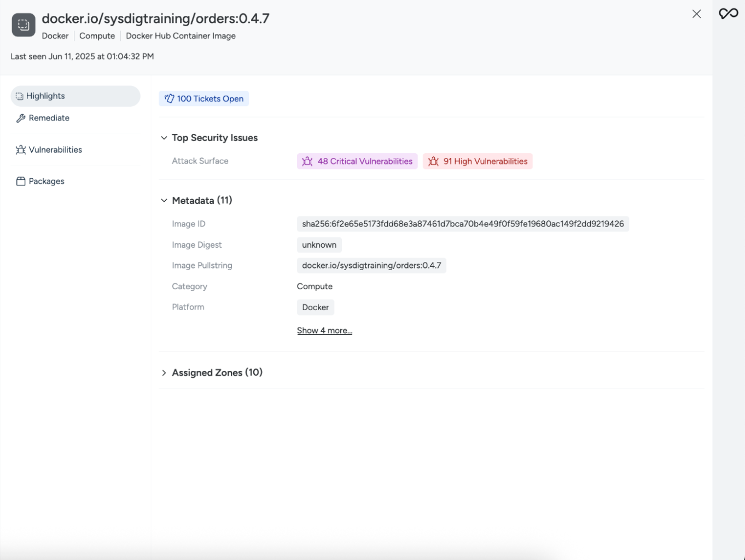Image resolution: width=745 pixels, height=560 pixels.
Task: Click the Highlights sidebar icon
Action: tap(19, 96)
